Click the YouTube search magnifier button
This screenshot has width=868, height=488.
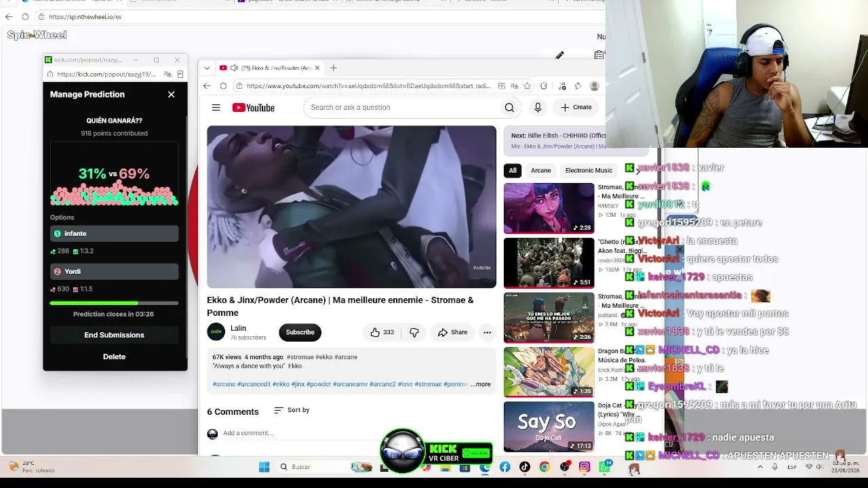[509, 107]
